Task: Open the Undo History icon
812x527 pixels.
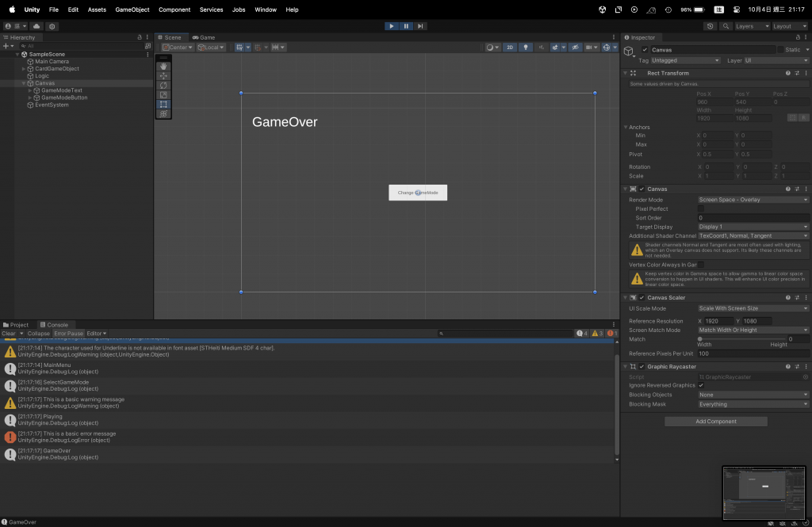Action: coord(710,26)
